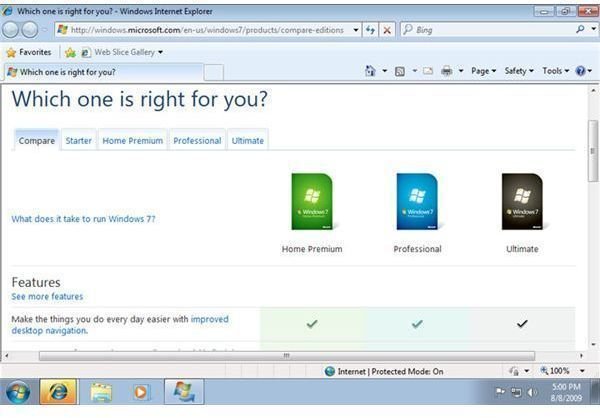The image size is (600, 418).
Task: Select 'Which one is right for you?' browser tab
Action: coord(103,72)
